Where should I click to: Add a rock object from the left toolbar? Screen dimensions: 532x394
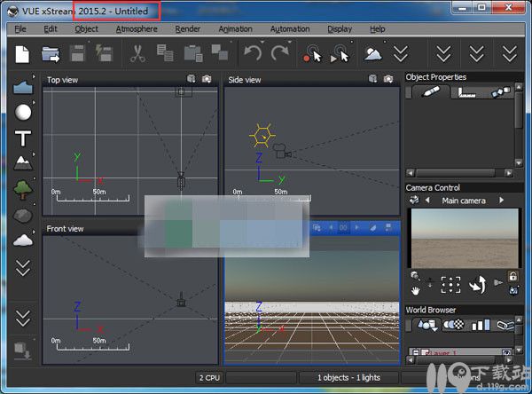click(23, 216)
